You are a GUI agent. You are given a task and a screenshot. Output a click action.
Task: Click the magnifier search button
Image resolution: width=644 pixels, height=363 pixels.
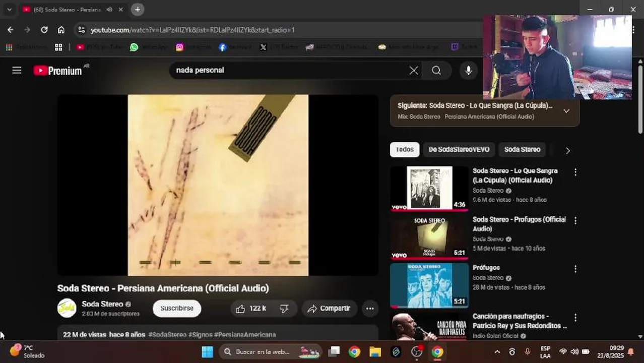tap(436, 71)
